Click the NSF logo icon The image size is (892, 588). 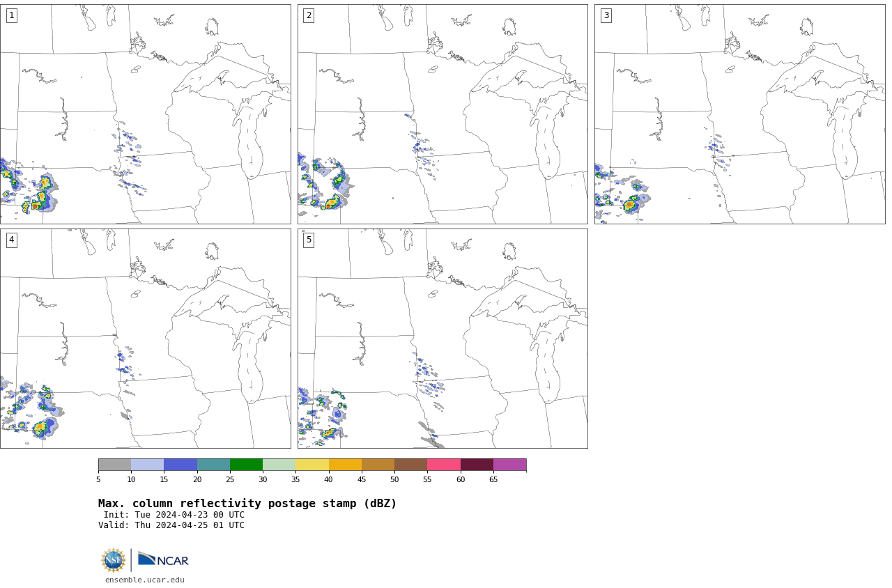[114, 560]
